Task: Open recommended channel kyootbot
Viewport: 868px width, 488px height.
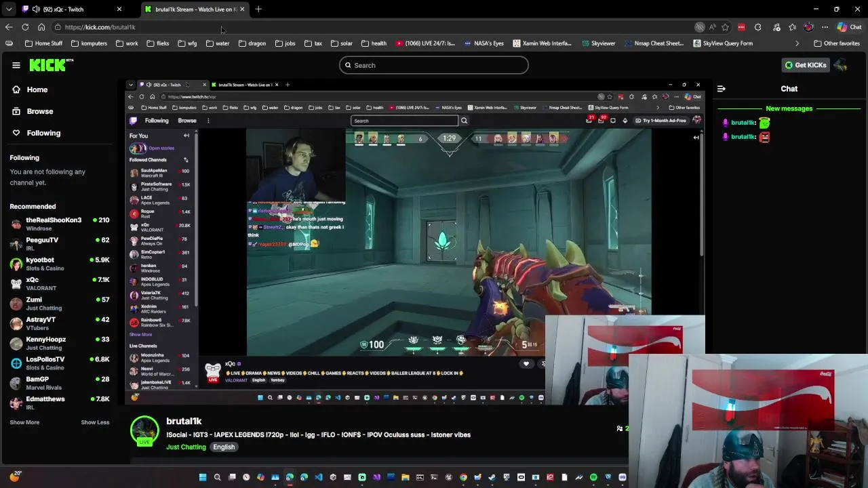Action: pos(60,264)
